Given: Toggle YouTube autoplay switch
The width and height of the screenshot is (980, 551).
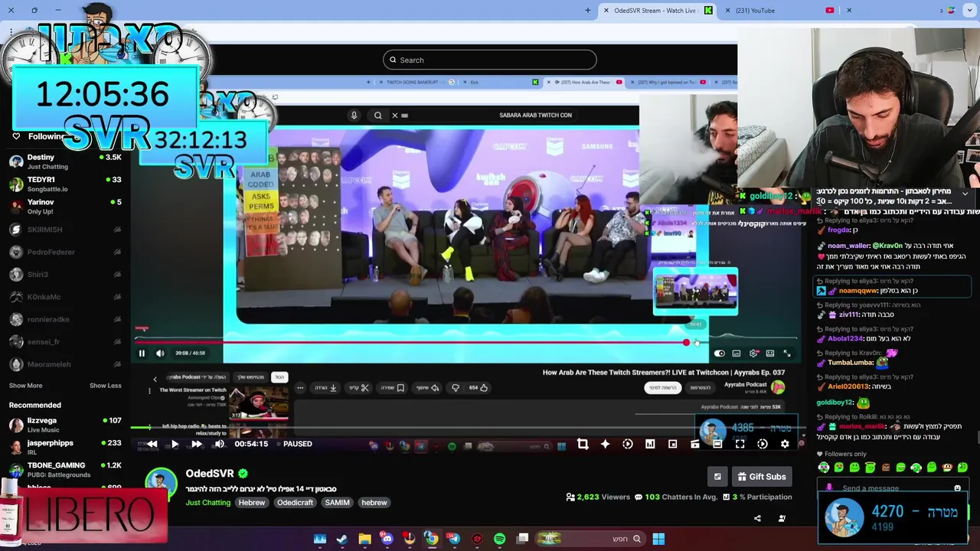Looking at the screenshot, I should [x=719, y=354].
